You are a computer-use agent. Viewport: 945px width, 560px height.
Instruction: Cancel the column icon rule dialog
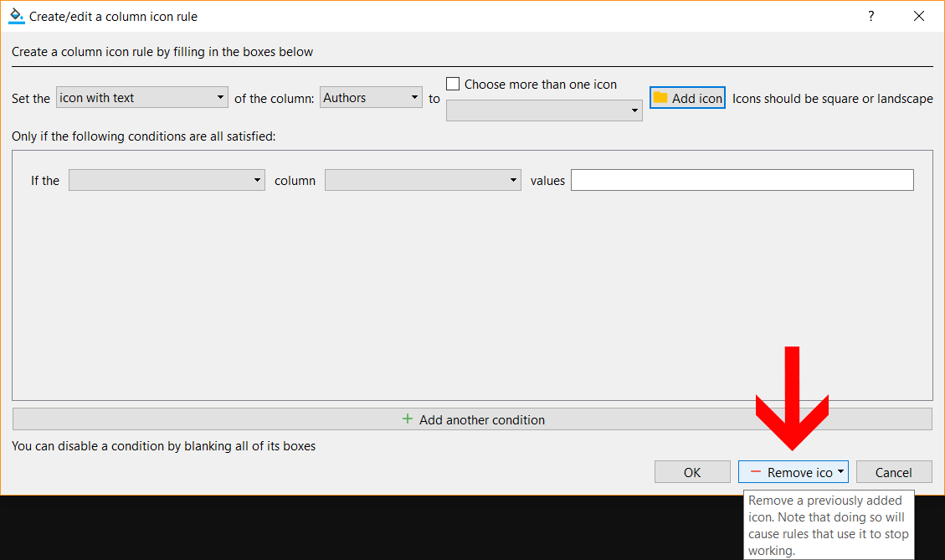(x=894, y=473)
